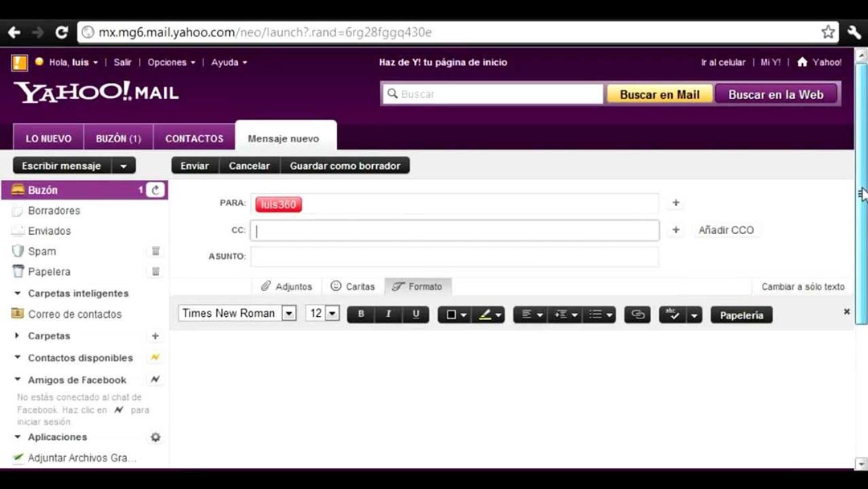Empty Spam folder using its trash icon

pos(156,251)
